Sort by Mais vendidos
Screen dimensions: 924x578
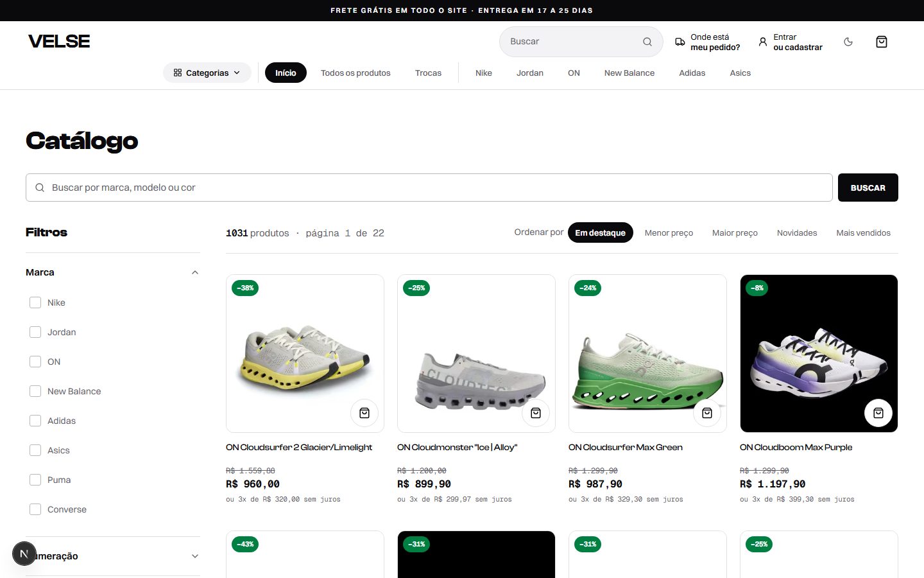(x=863, y=232)
